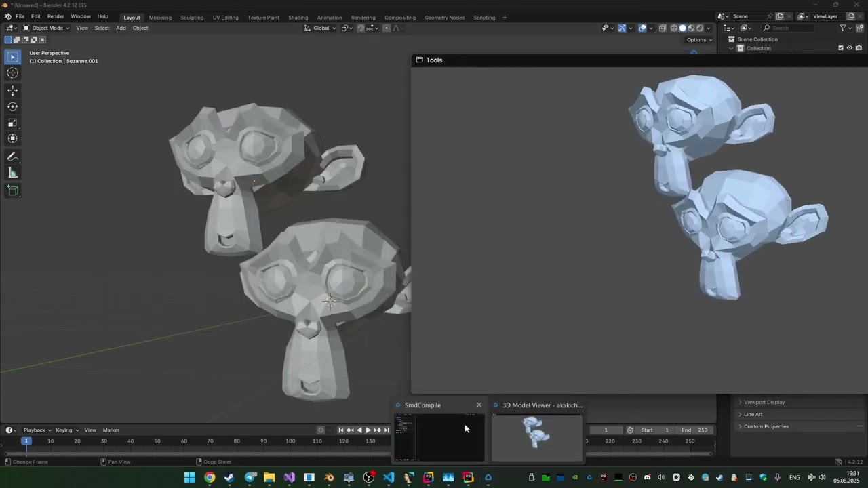This screenshot has width=868, height=488.
Task: Uncheck Collection exclude checkbox in outliner
Action: (841, 48)
